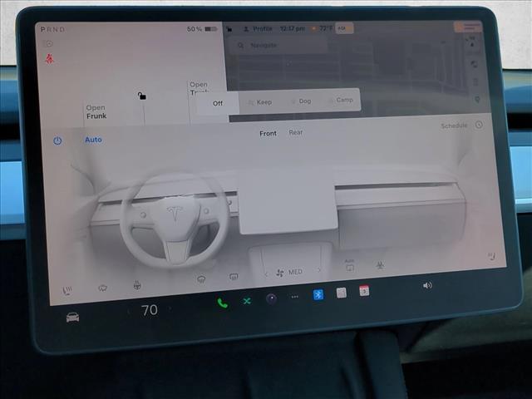Open the Frunk
Screen dimensions: 532x399
(x=96, y=112)
